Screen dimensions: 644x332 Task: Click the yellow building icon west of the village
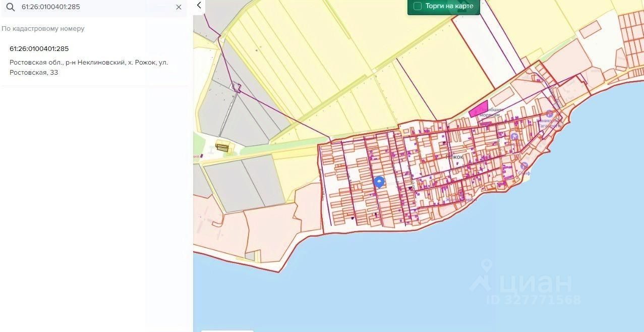click(x=222, y=147)
